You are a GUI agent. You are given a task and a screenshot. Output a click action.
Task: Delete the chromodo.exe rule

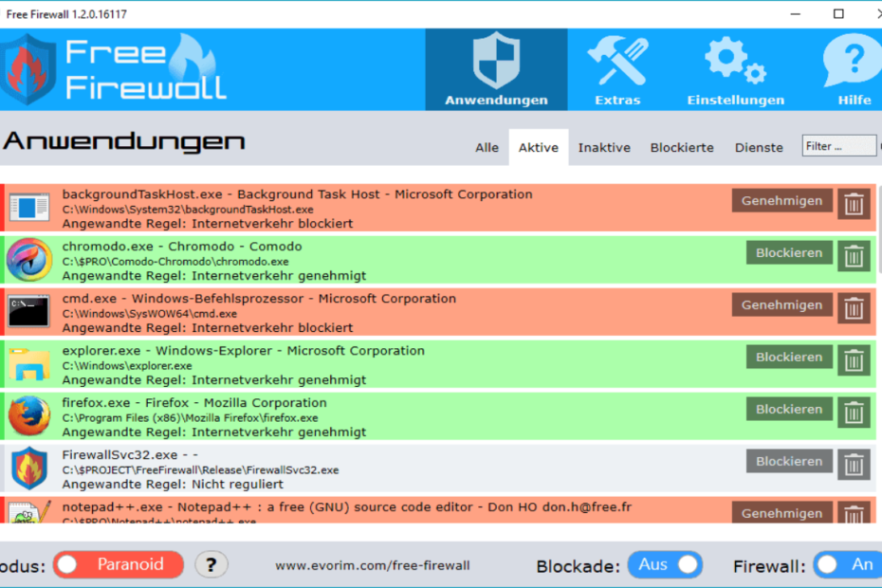(854, 256)
